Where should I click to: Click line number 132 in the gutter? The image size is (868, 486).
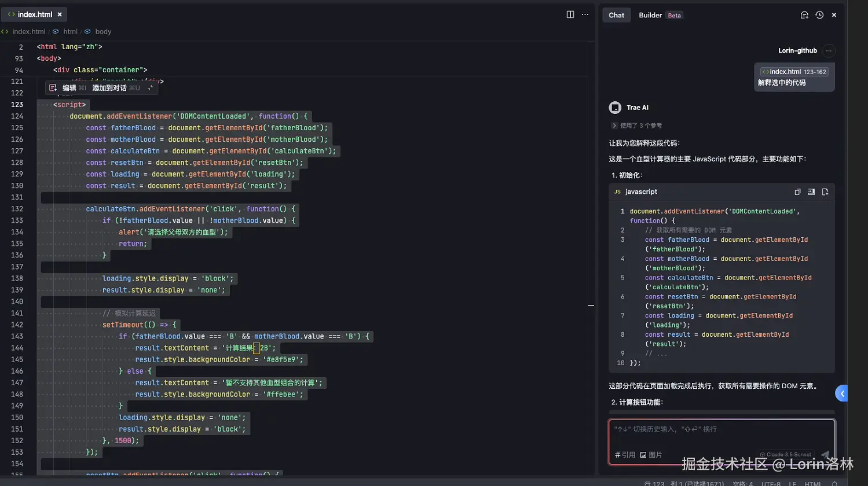click(17, 209)
